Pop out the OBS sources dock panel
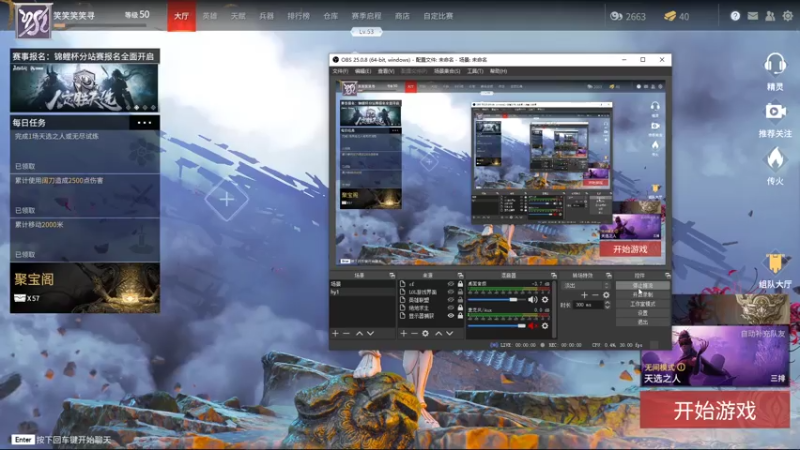 (x=460, y=276)
